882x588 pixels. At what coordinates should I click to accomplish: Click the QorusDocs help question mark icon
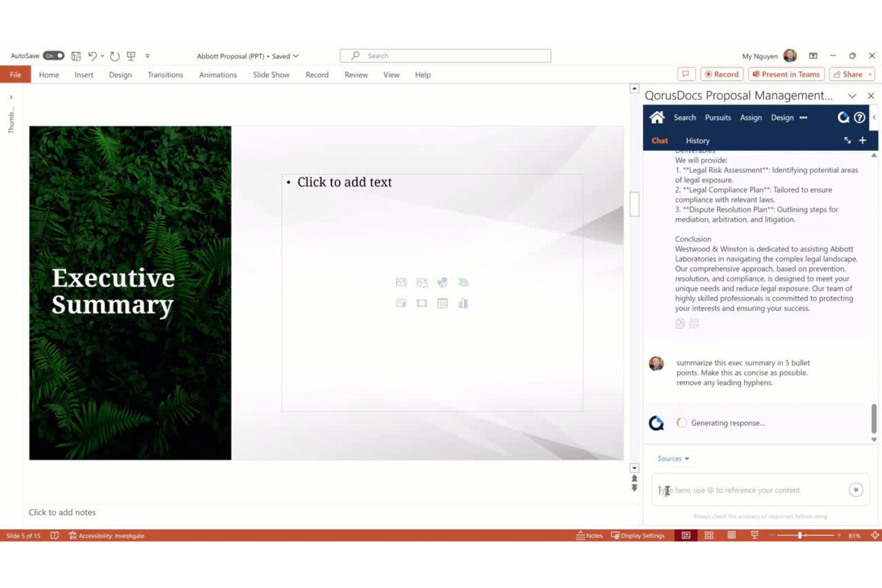[x=859, y=117]
